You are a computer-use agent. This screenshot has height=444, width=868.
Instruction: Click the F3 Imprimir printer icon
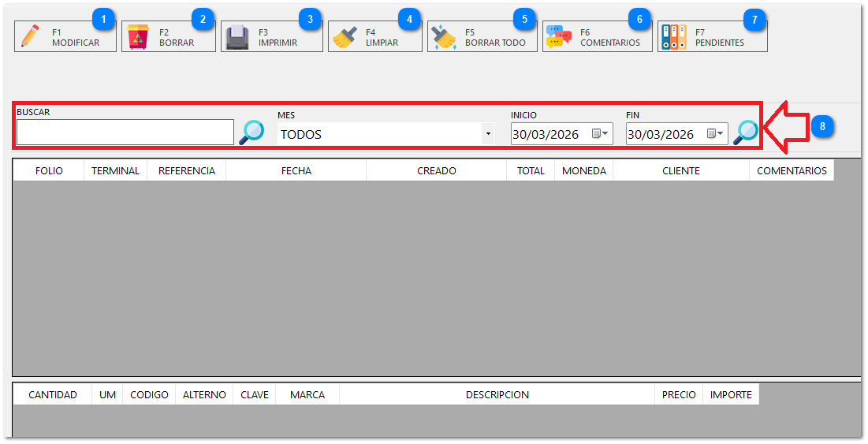[x=237, y=38]
